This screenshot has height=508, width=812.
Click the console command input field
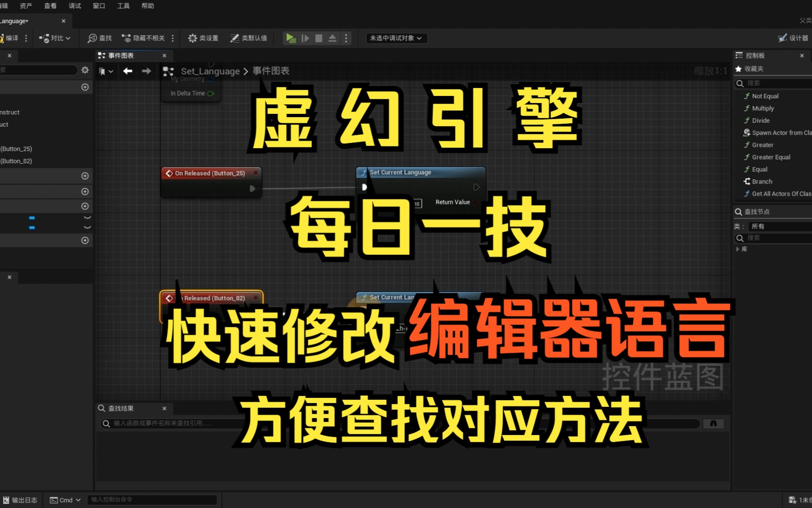152,500
